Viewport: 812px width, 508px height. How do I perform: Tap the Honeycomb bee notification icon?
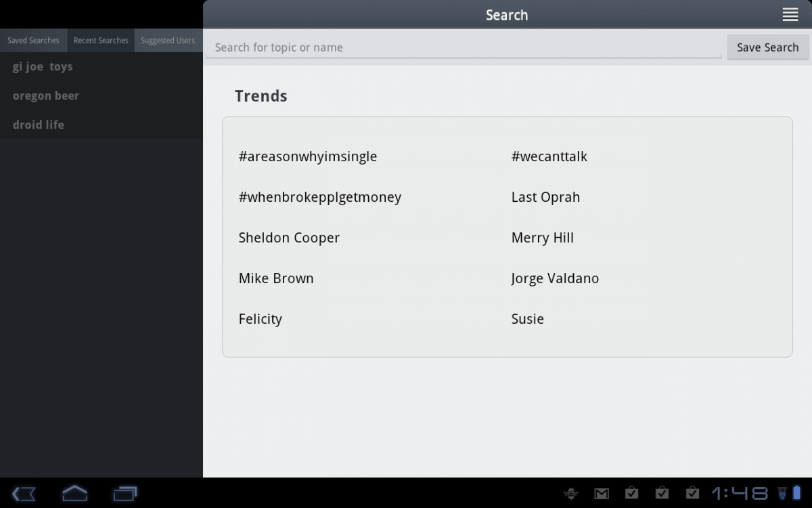[570, 493]
